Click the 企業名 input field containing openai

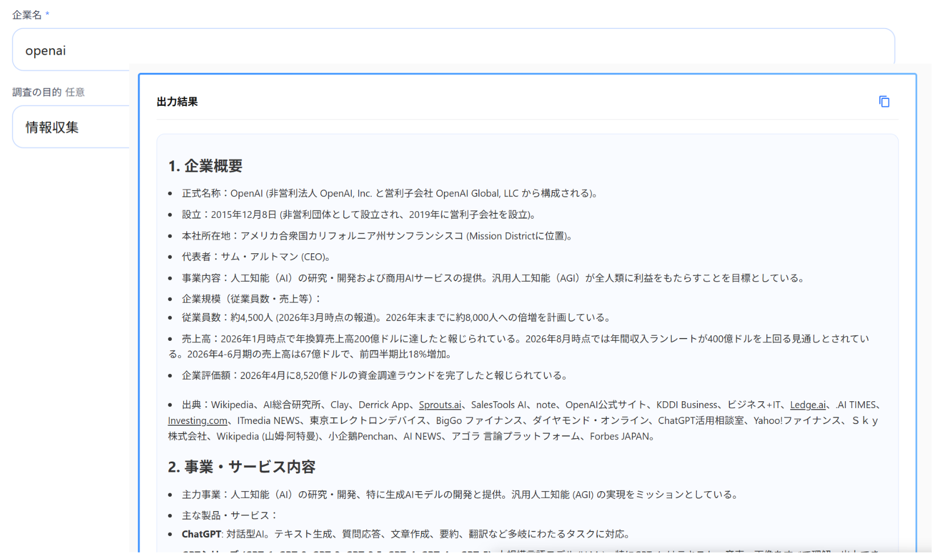(x=453, y=50)
